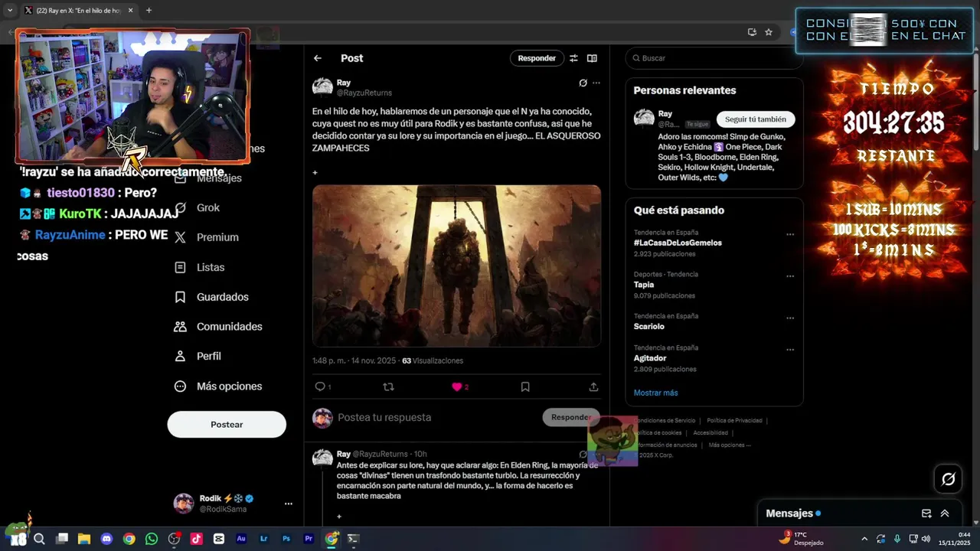Open Lightroom from the taskbar
The image size is (980, 551).
coord(264,539)
